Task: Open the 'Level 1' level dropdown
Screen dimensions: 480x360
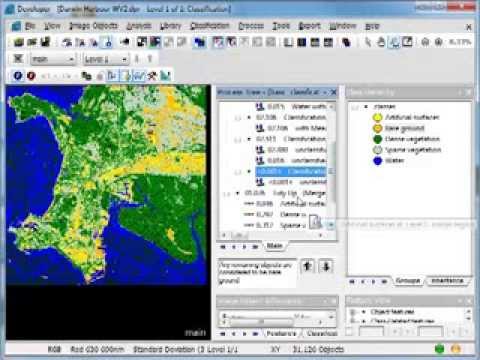Action: tap(106, 59)
